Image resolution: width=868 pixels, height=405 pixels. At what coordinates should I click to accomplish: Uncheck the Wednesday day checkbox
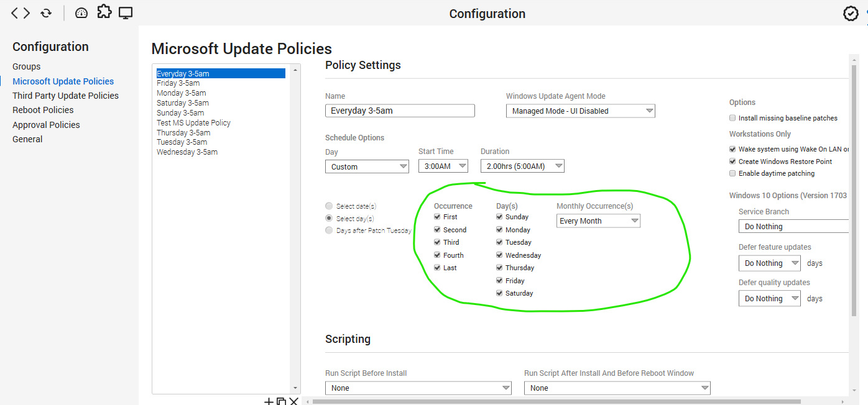(499, 255)
